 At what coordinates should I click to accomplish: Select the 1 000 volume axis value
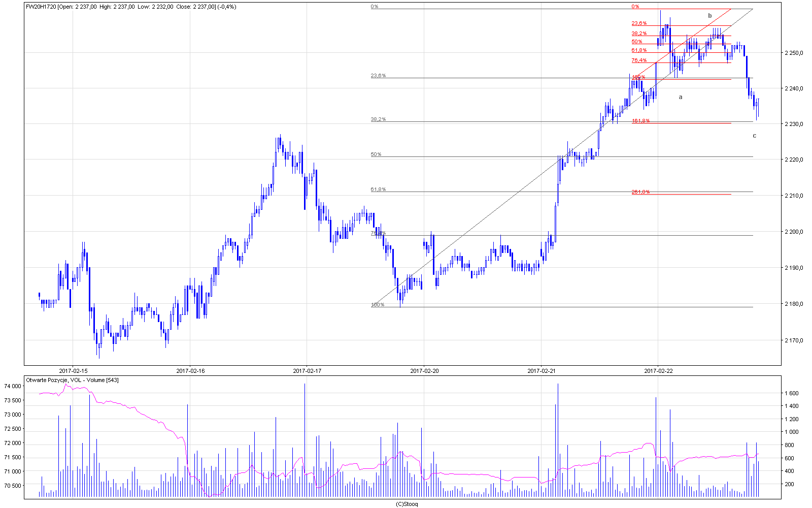coord(792,432)
